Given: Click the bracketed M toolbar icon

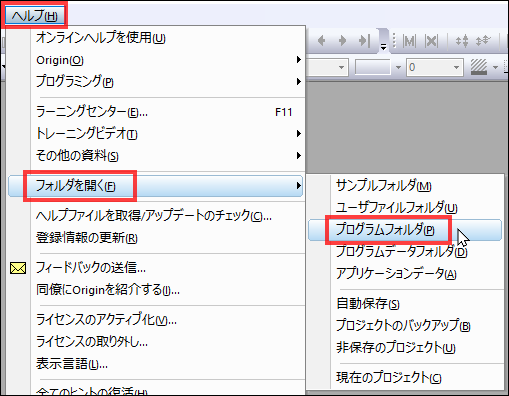Looking at the screenshot, I should coord(409,41).
